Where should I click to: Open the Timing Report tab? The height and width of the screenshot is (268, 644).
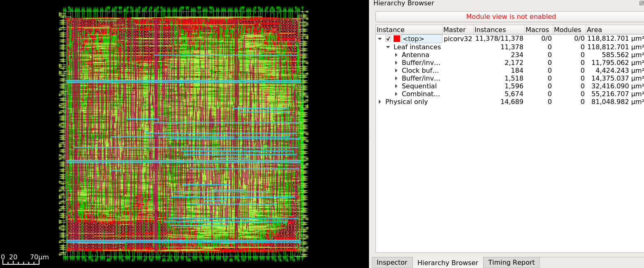point(511,263)
